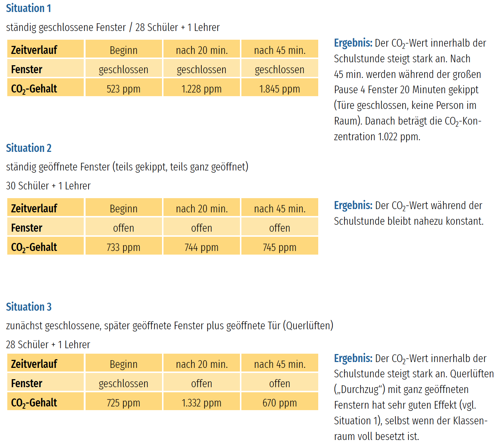Screen dimensions: 501x448
Task: Select the "1.845 ppm" cell
Action: point(279,89)
